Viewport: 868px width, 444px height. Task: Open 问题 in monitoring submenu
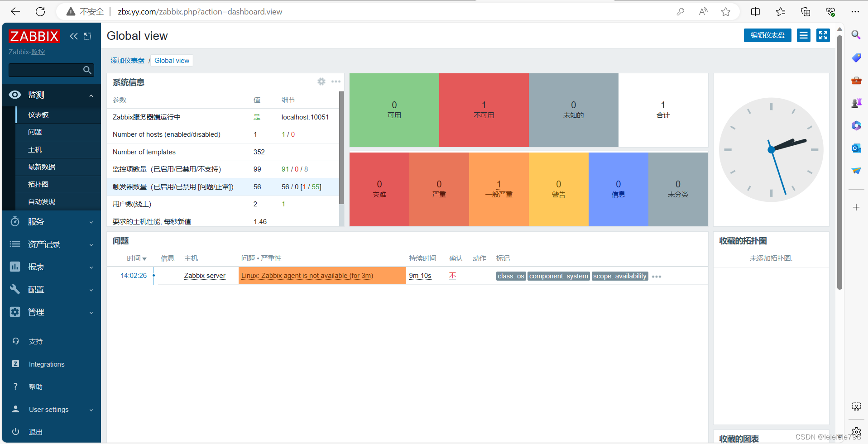coord(58,132)
